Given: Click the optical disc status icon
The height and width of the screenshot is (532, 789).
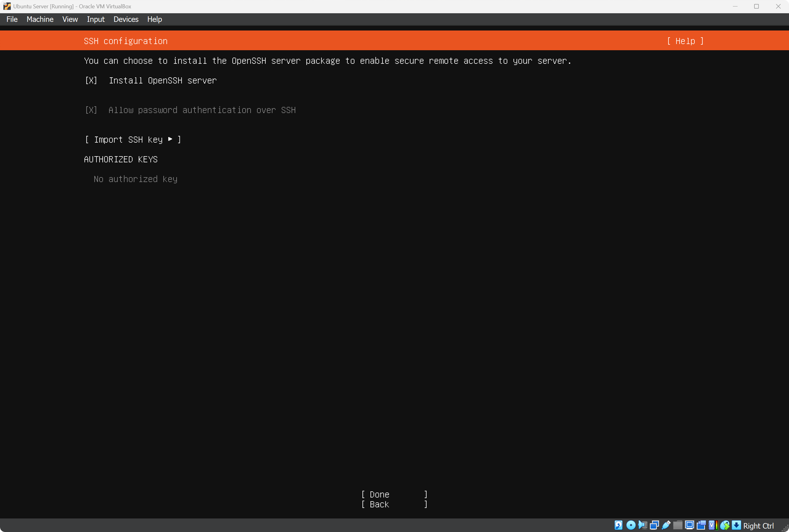Looking at the screenshot, I should pos(631,525).
